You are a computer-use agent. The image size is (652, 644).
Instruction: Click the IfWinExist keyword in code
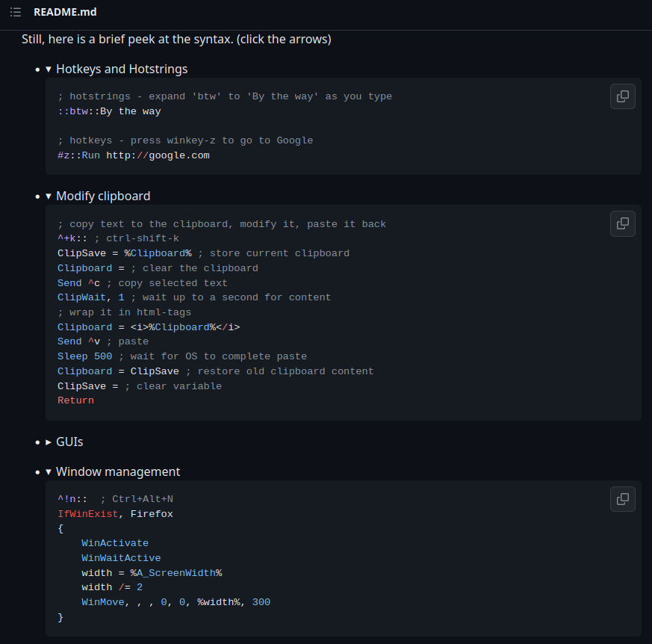pos(87,514)
